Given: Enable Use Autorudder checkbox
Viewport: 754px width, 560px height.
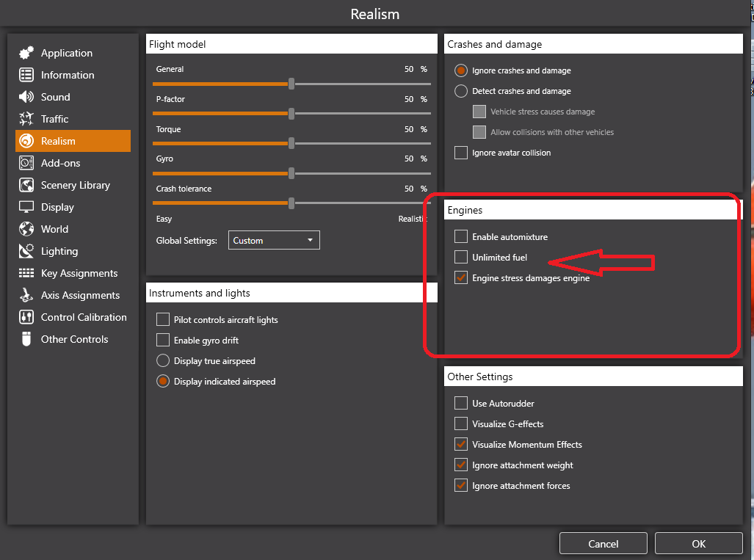Looking at the screenshot, I should pyautogui.click(x=460, y=403).
